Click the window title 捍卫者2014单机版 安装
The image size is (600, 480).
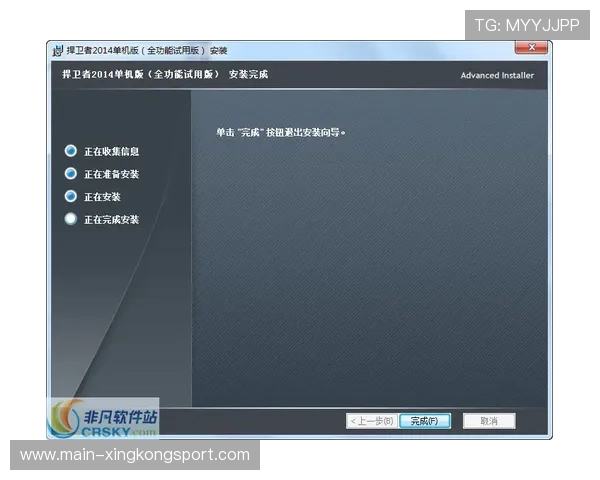(x=147, y=50)
